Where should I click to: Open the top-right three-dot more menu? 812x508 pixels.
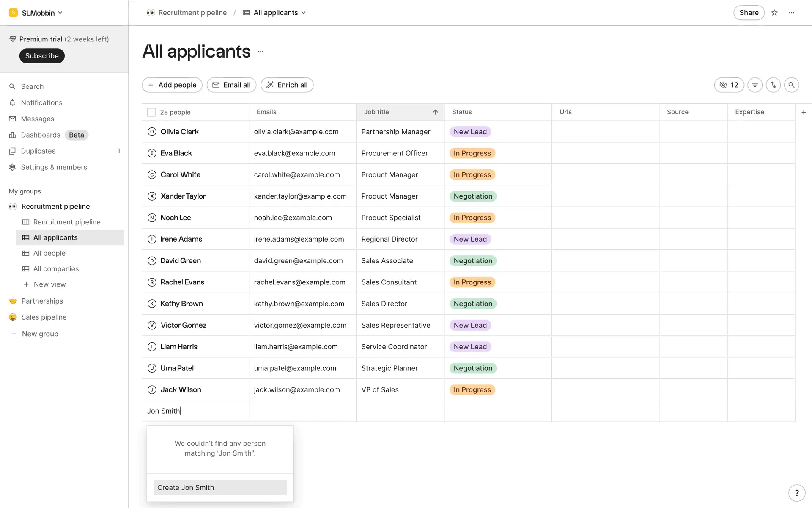[792, 13]
